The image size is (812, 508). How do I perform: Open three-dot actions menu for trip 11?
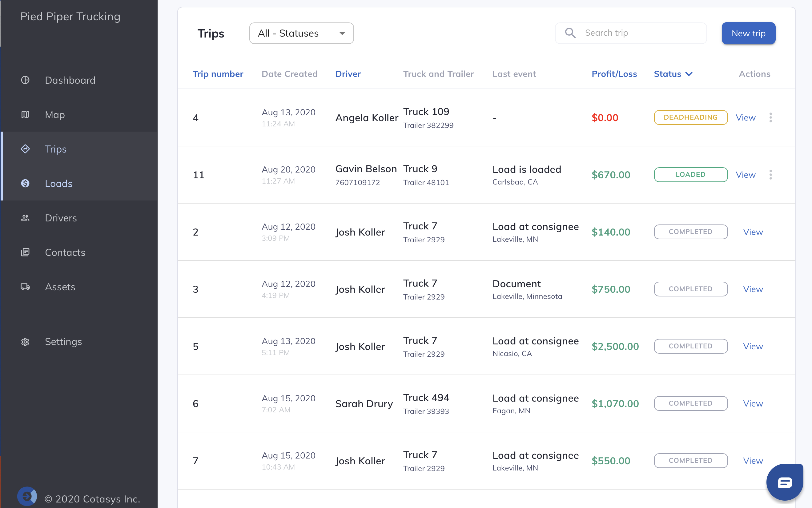click(771, 175)
